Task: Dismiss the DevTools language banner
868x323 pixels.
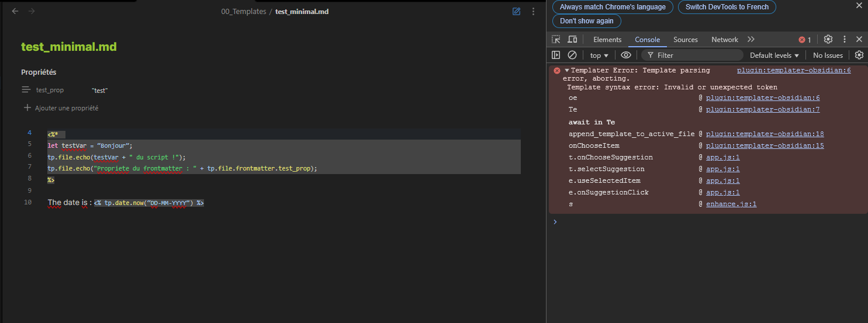Action: pyautogui.click(x=858, y=6)
